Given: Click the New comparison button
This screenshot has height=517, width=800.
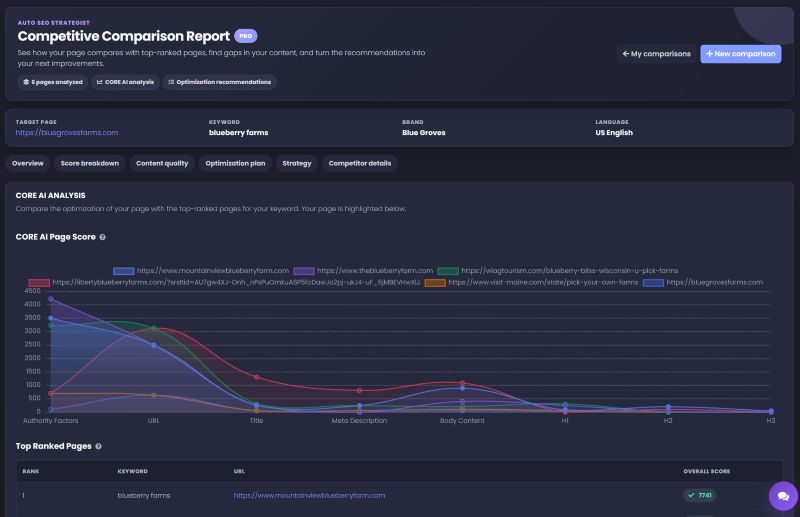Looking at the screenshot, I should coord(740,54).
